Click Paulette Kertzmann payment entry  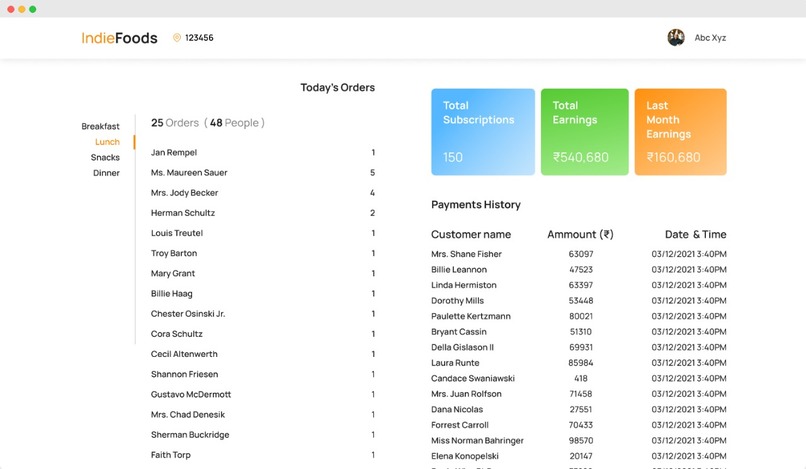tap(471, 316)
